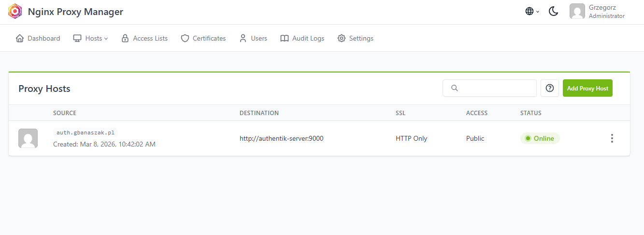The height and width of the screenshot is (235, 644).
Task: Click the Users person icon
Action: click(243, 38)
